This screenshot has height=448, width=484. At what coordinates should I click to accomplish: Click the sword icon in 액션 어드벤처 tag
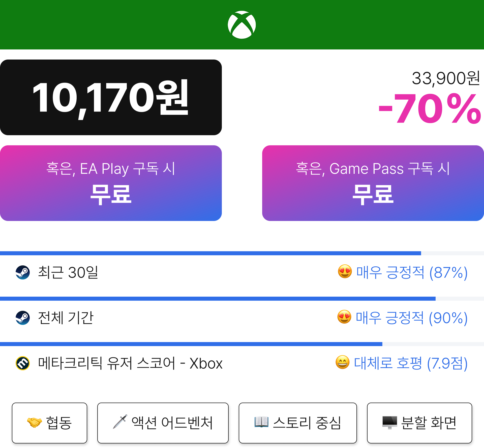point(120,422)
